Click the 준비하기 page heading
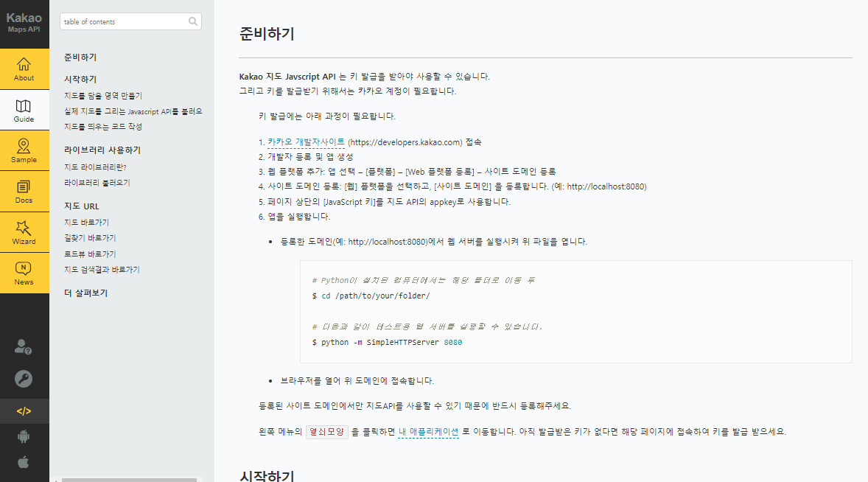 [266, 34]
